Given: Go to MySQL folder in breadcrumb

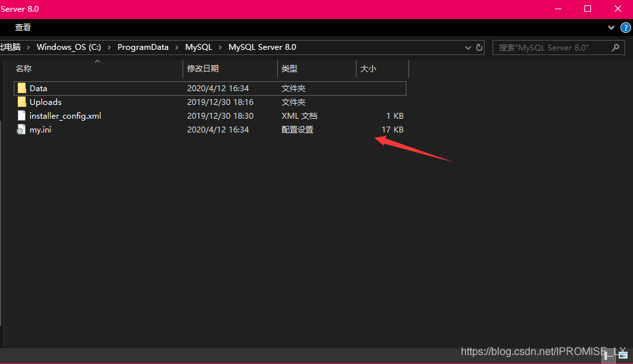Looking at the screenshot, I should [198, 47].
